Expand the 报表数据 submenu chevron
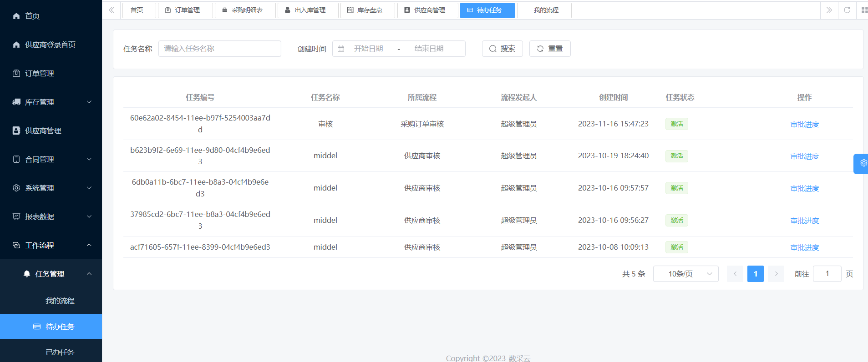The height and width of the screenshot is (362, 868). tap(89, 216)
